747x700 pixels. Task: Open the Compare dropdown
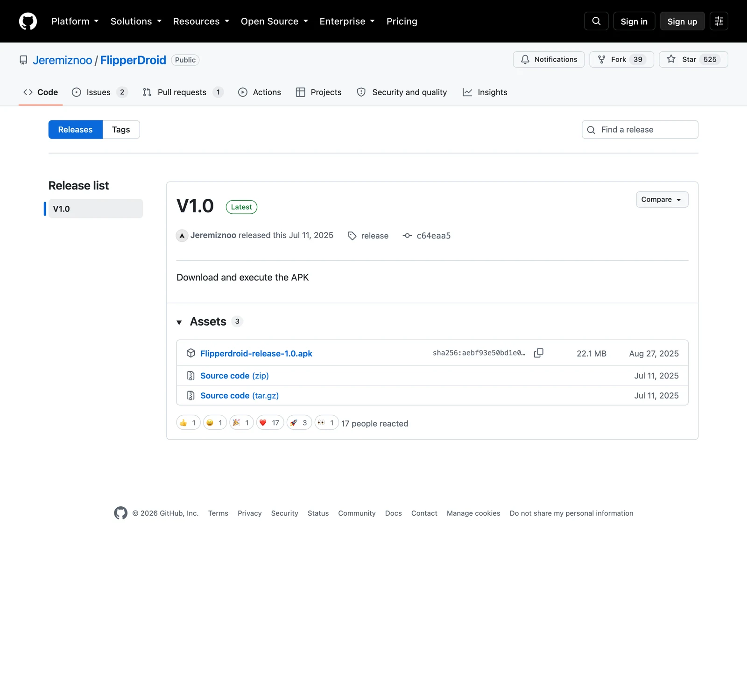tap(662, 199)
